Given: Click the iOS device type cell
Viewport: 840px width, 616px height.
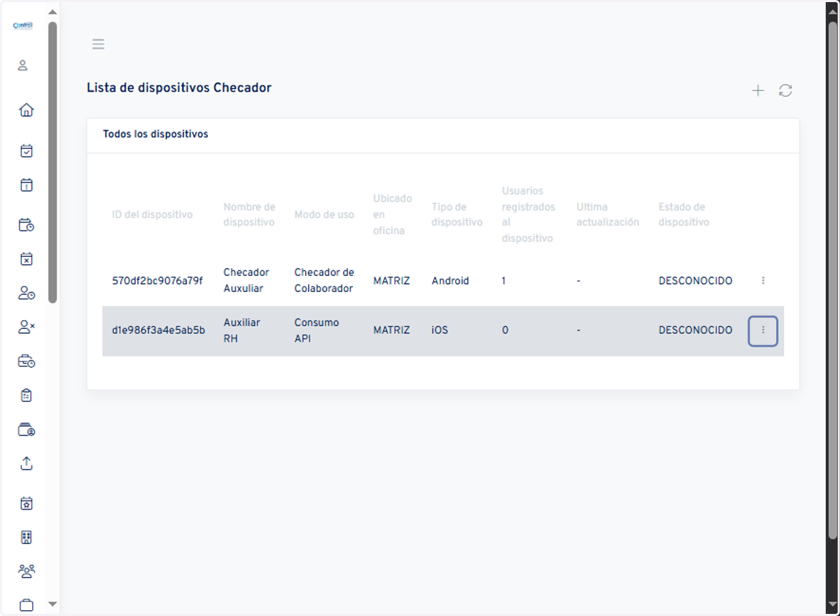Looking at the screenshot, I should coord(440,330).
